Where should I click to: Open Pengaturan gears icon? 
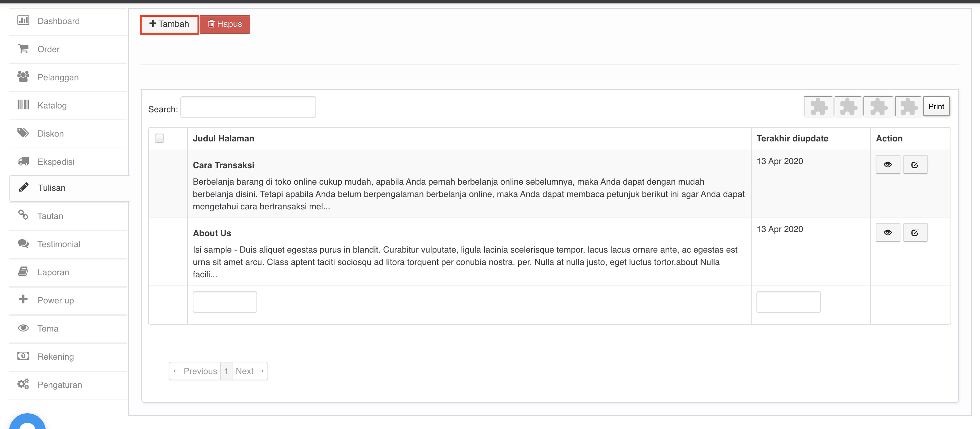click(x=23, y=384)
